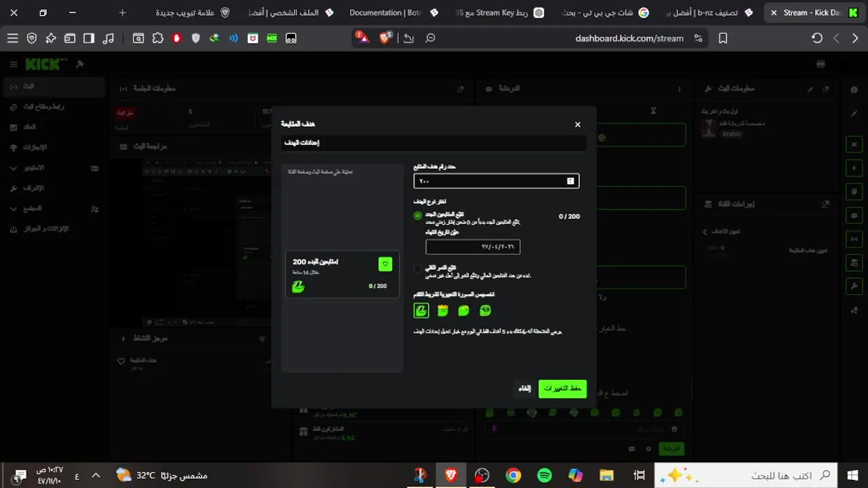Image resolution: width=868 pixels, height=488 pixels.
Task: Click the Kick logo emote in preview card
Action: (298, 287)
